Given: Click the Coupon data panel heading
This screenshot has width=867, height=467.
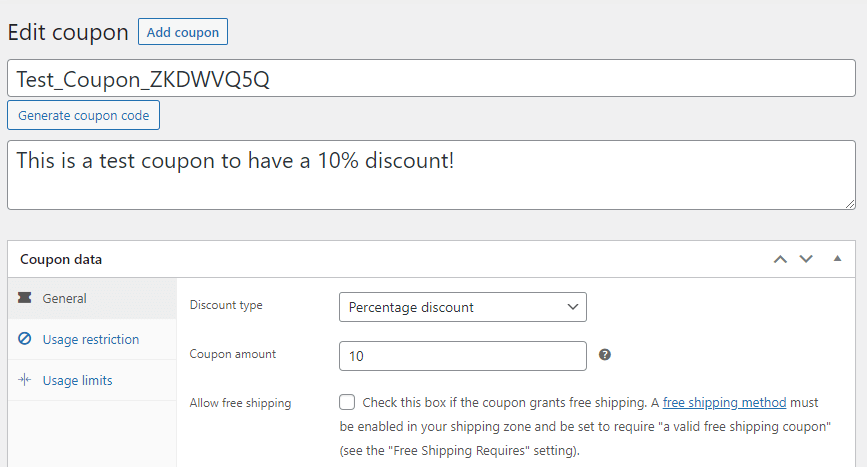Looking at the screenshot, I should point(61,259).
